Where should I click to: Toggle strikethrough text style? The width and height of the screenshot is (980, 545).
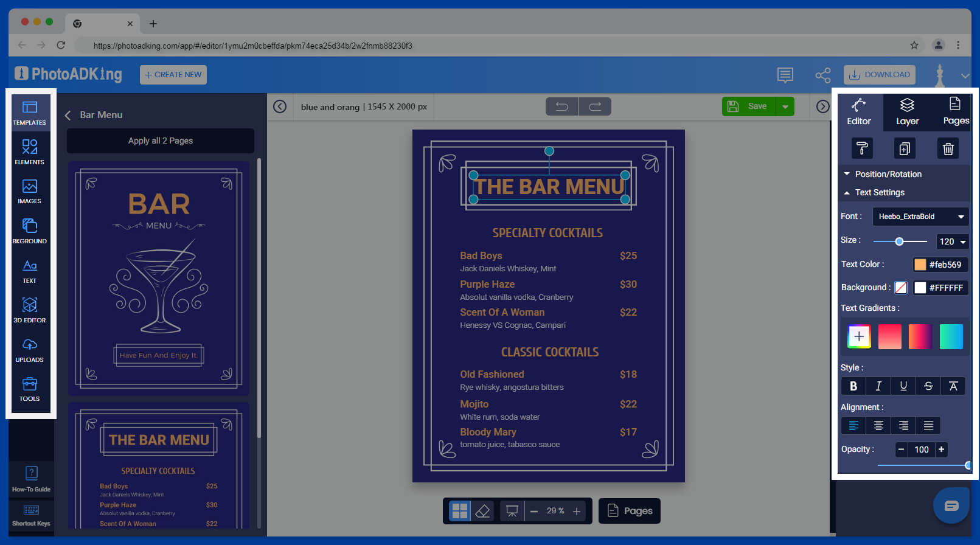(928, 386)
